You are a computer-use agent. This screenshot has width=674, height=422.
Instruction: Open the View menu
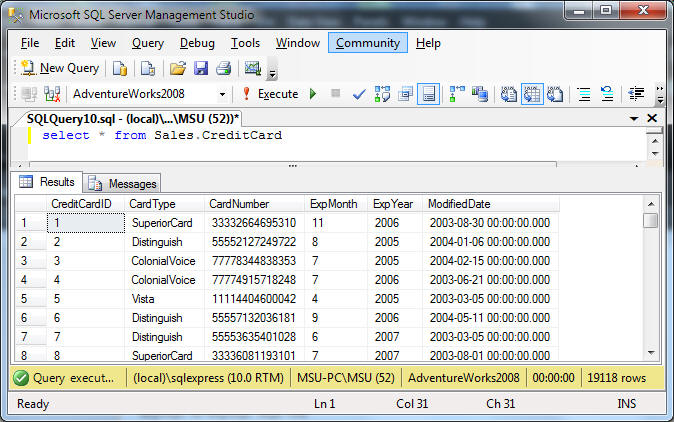pyautogui.click(x=103, y=43)
